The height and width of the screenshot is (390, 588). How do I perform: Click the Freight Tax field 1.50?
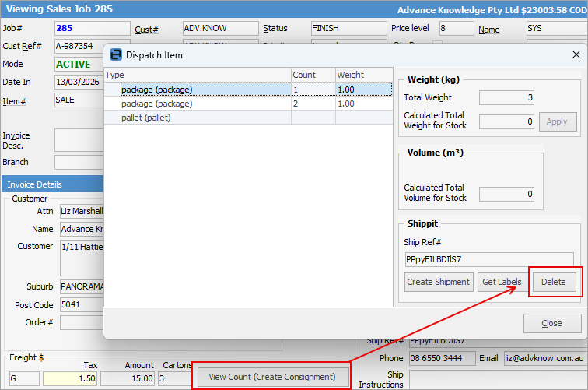point(70,378)
